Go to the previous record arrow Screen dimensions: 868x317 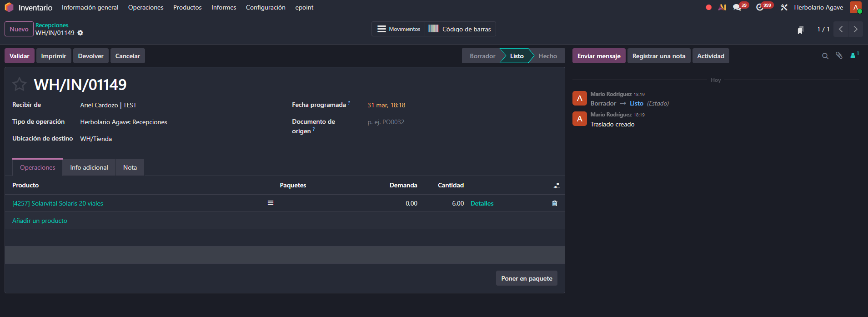point(841,29)
